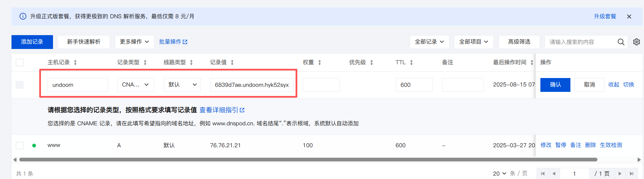
Task: Cancel editing with 取消 button
Action: coord(589,85)
